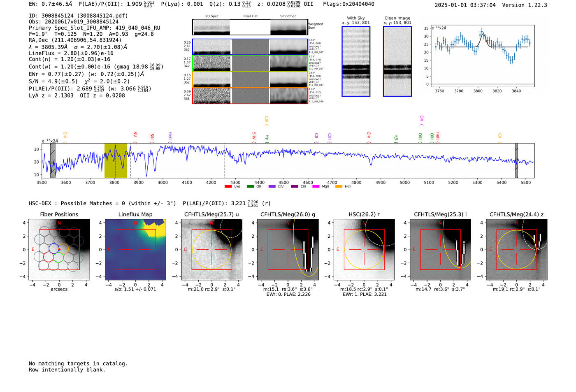
Task: Select the blue fiber circle in Fiber Positions
Action: click(x=54, y=248)
